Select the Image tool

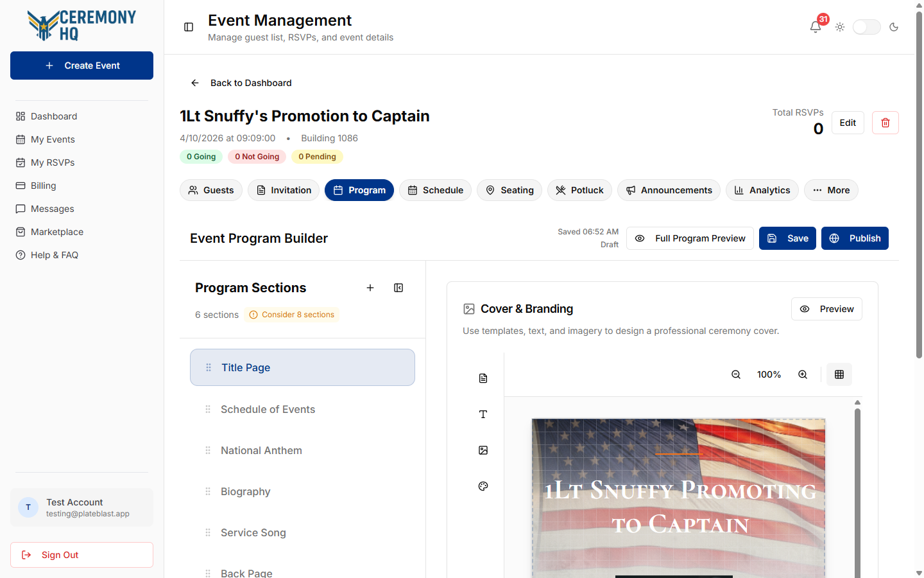[x=483, y=450]
